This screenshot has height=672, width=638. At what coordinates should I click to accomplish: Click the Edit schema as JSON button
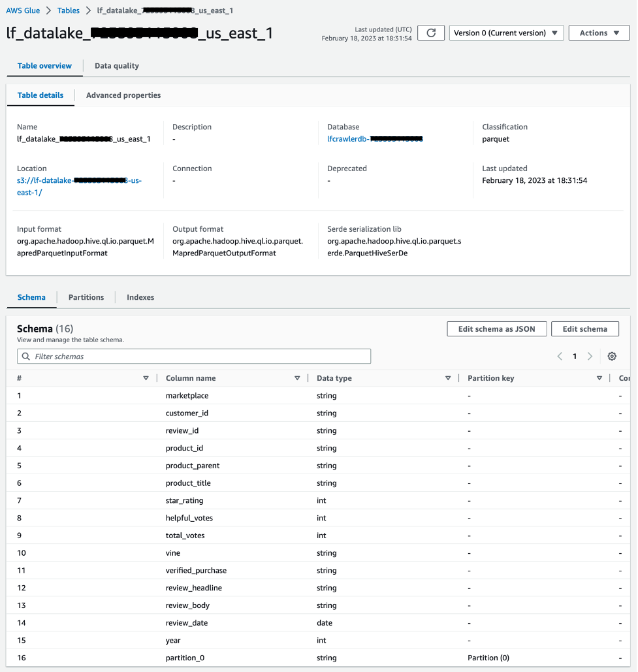[498, 330]
